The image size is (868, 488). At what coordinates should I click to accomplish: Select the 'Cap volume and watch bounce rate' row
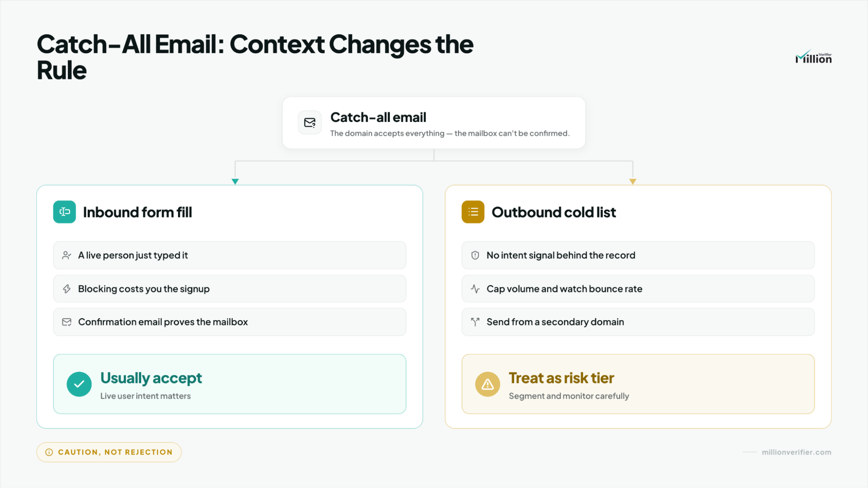(x=638, y=289)
